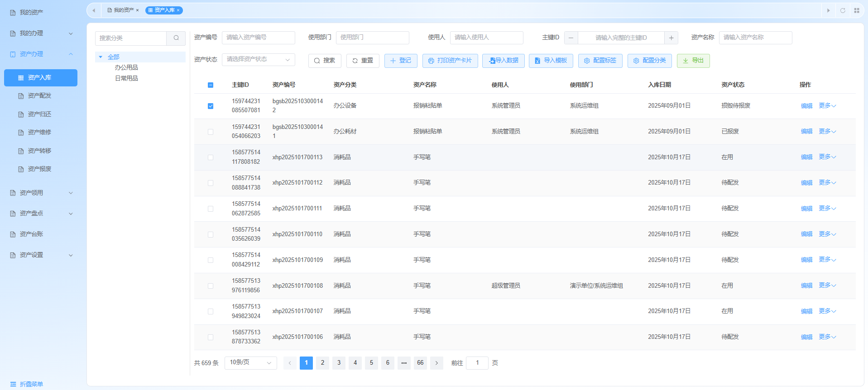868x390 pixels.
Task: Click the 资产编号 input field
Action: 259,38
